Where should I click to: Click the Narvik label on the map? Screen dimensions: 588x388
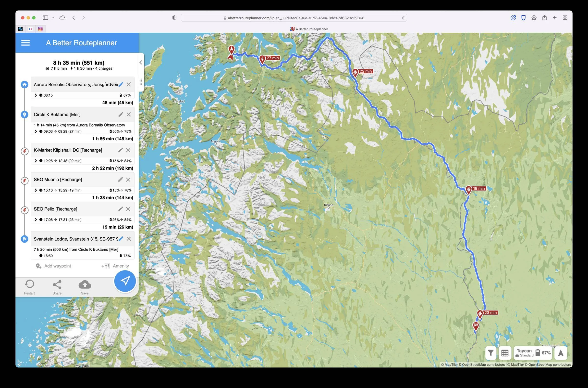215,141
